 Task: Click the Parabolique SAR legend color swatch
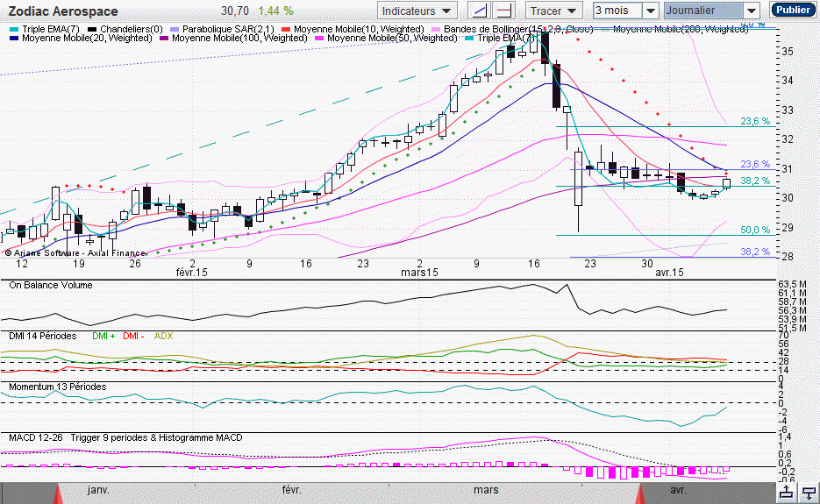[175, 29]
